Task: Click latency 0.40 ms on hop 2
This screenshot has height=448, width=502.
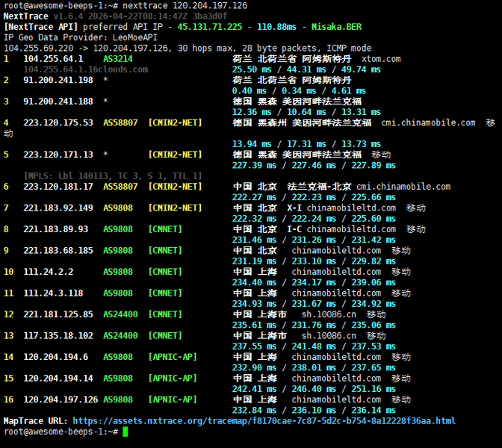Action: click(x=249, y=91)
